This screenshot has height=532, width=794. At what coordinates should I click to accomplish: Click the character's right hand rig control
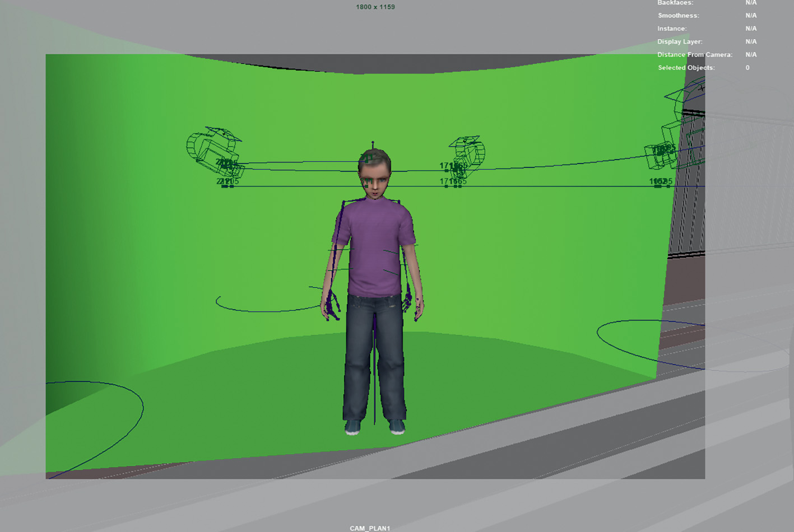pyautogui.click(x=331, y=305)
